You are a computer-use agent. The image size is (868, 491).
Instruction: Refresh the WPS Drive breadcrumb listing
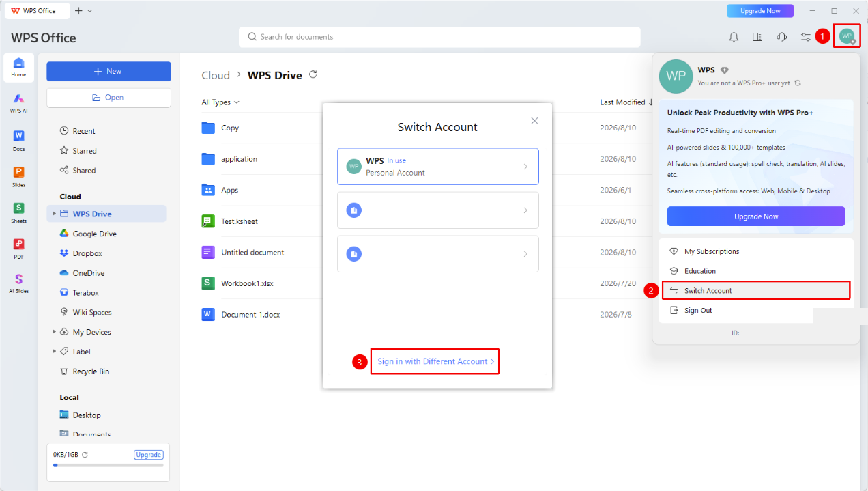(x=313, y=74)
